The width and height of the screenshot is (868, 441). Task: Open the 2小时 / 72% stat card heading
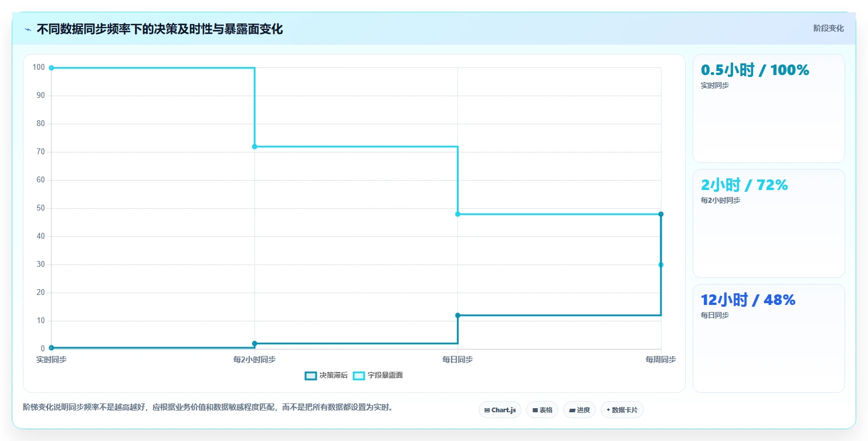tap(744, 185)
